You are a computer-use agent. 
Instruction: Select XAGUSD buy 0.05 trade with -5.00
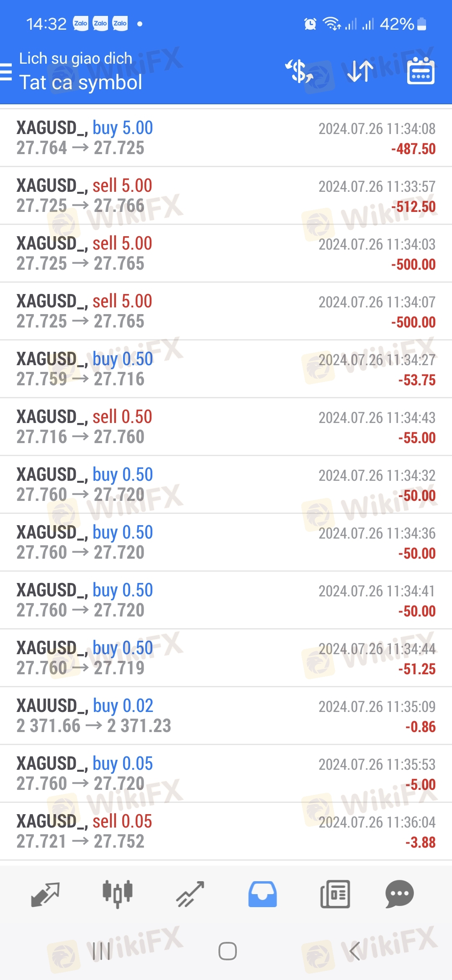click(x=226, y=774)
